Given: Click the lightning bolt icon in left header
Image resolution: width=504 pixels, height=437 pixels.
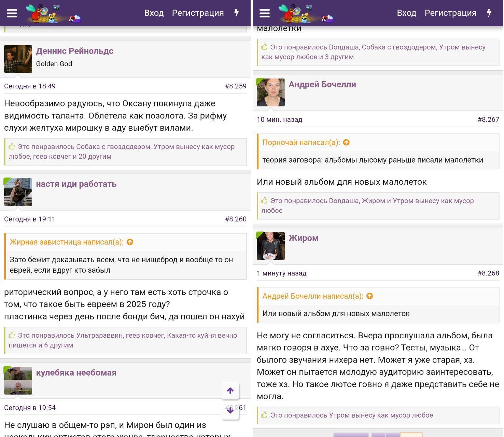Looking at the screenshot, I should [236, 13].
